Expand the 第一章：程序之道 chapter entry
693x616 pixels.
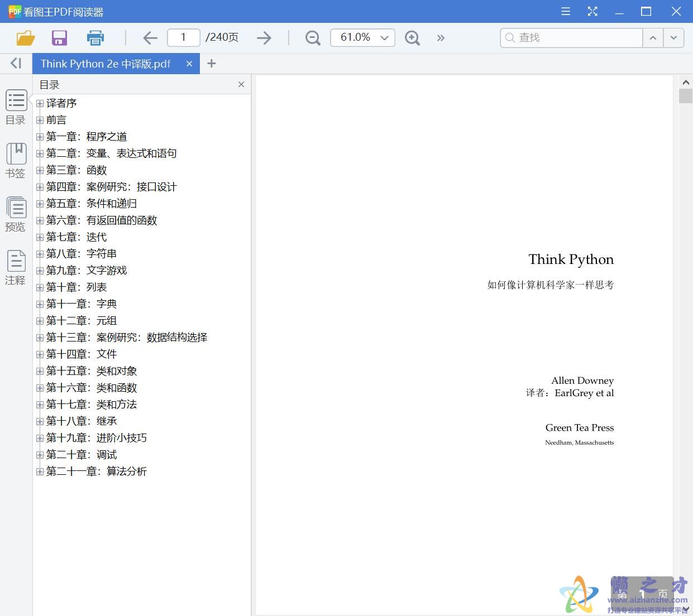tap(39, 136)
